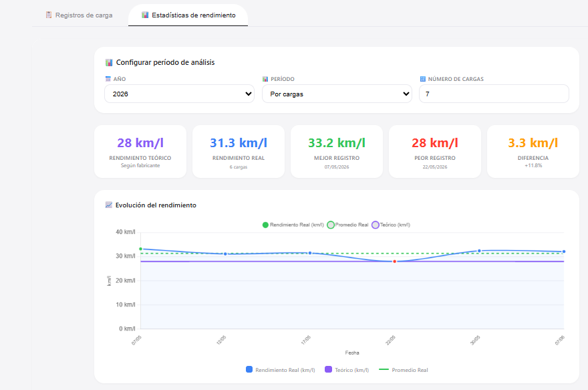Click the Rendimiento Real 31.3 km/l card
Screen dimensions: 588x390
239,152
